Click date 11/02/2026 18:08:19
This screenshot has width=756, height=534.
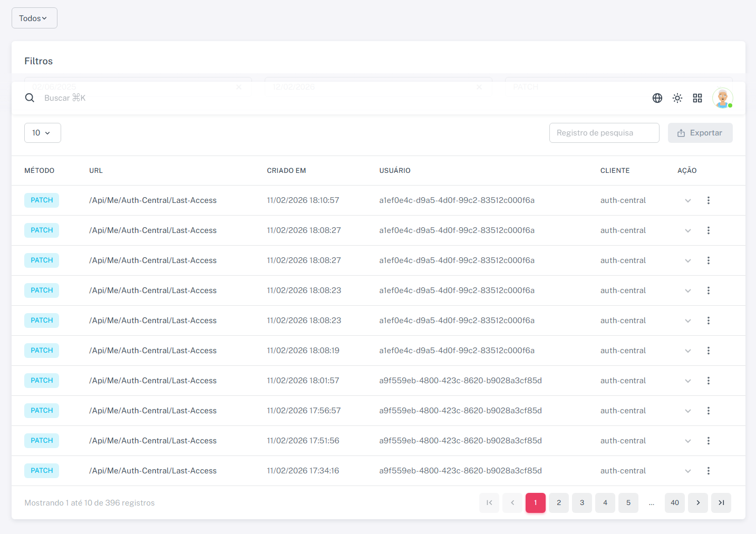303,351
